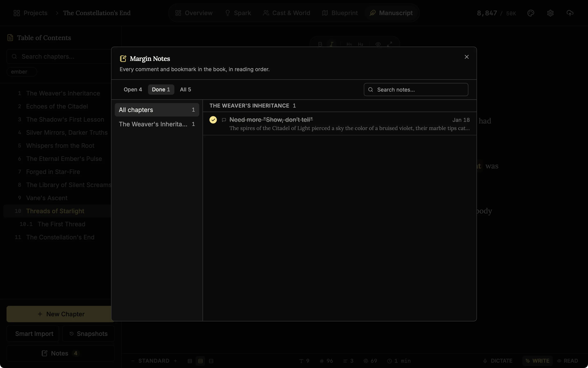Select the Manuscript tab
Image resolution: width=588 pixels, height=368 pixels.
pyautogui.click(x=391, y=13)
